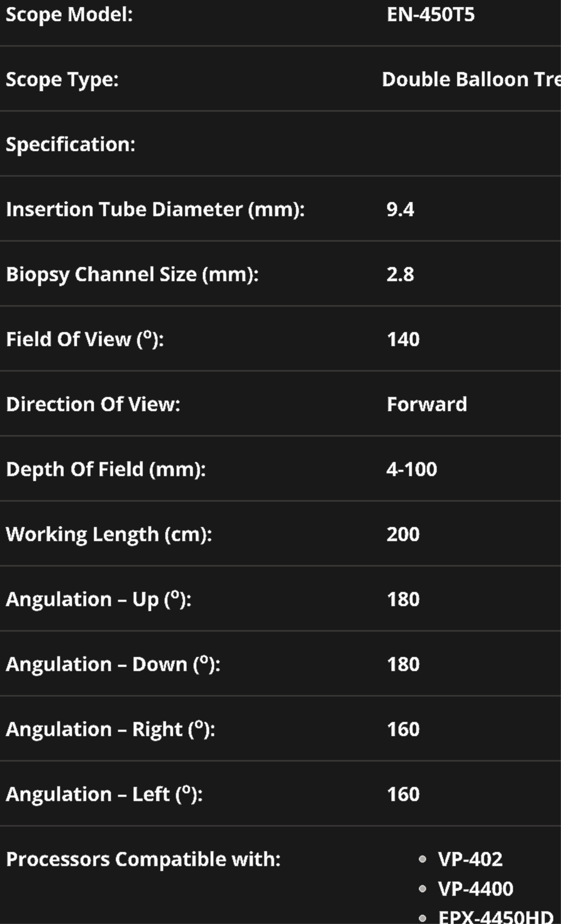The image size is (561, 924).
Task: Select the Angulation – Down value of 180
Action: (403, 664)
